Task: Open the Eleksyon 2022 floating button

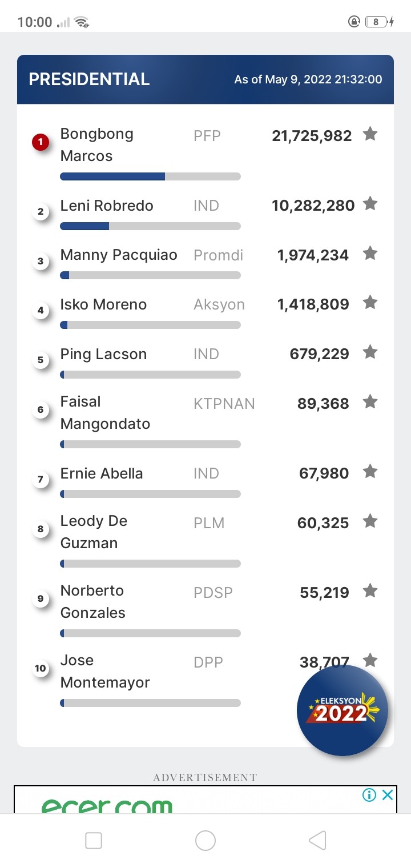Action: (x=342, y=710)
